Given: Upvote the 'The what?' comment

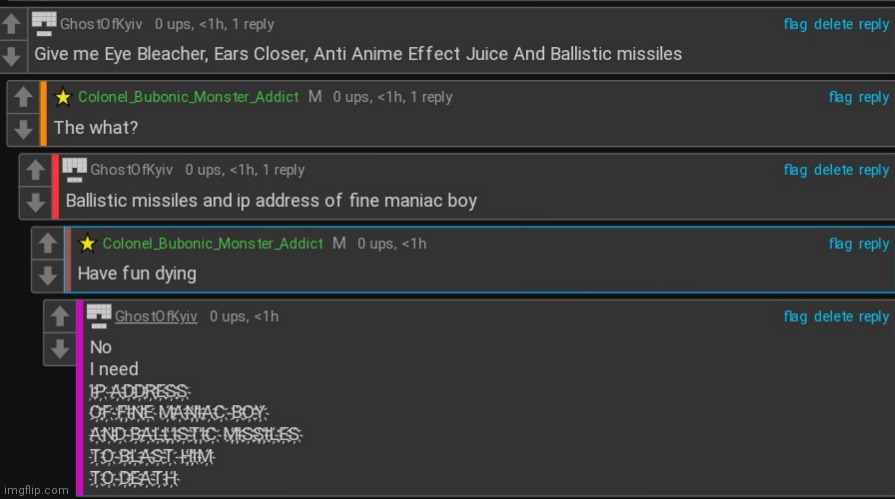Looking at the screenshot, I should pos(23,97).
